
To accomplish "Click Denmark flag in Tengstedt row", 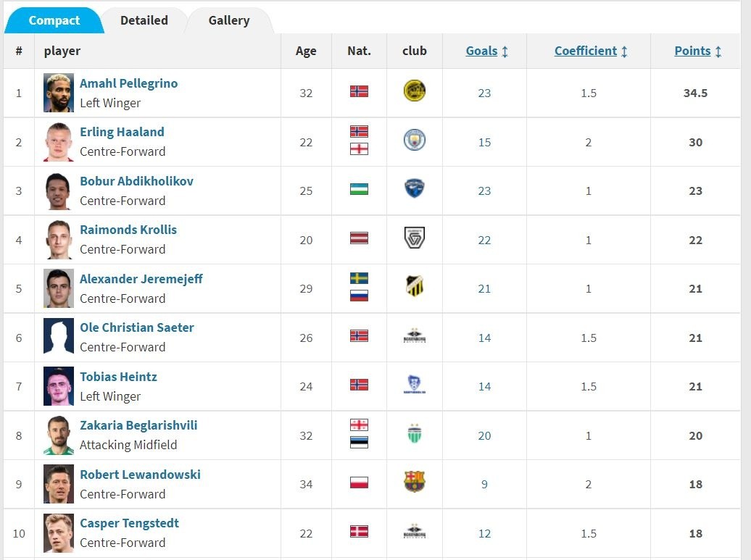I will point(359,532).
